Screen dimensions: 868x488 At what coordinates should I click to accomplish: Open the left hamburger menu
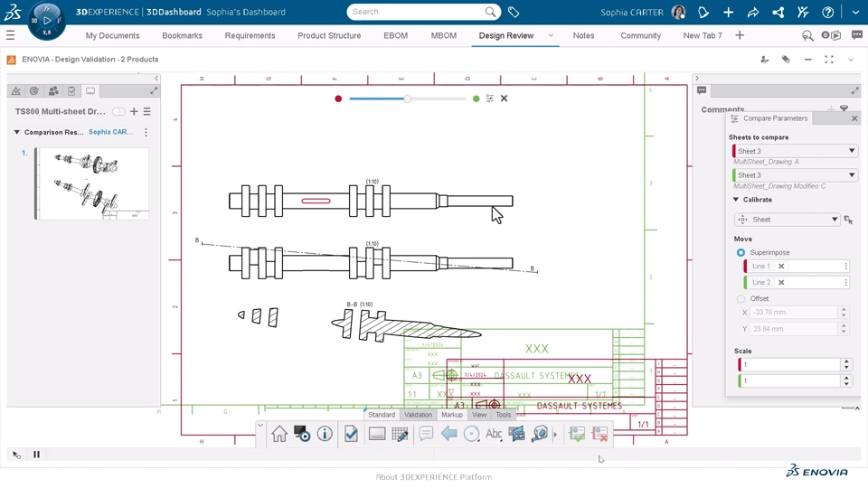tap(10, 35)
